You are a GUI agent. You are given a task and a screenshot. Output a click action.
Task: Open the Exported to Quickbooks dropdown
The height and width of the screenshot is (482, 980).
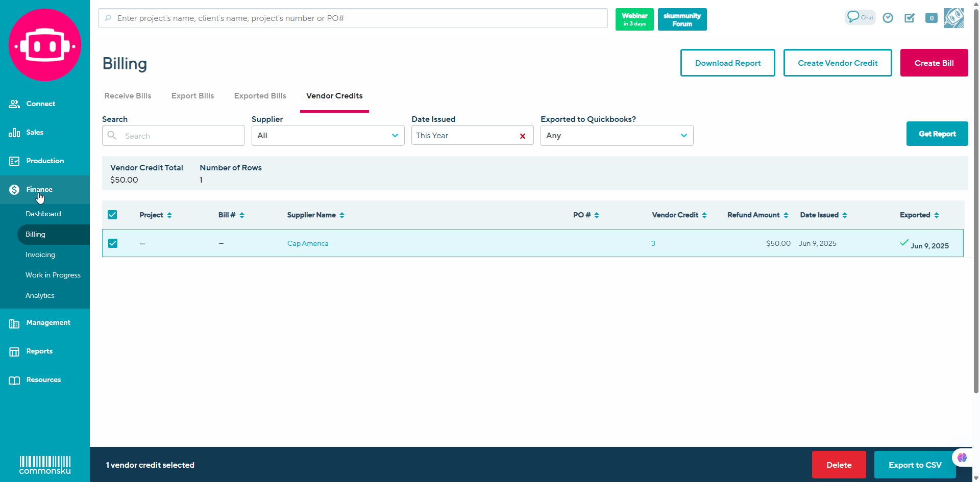(x=617, y=136)
